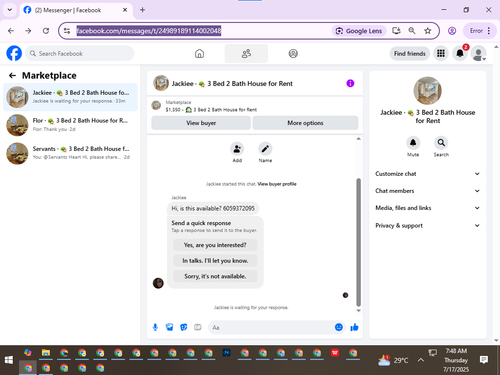Click the Find friends button

click(410, 53)
